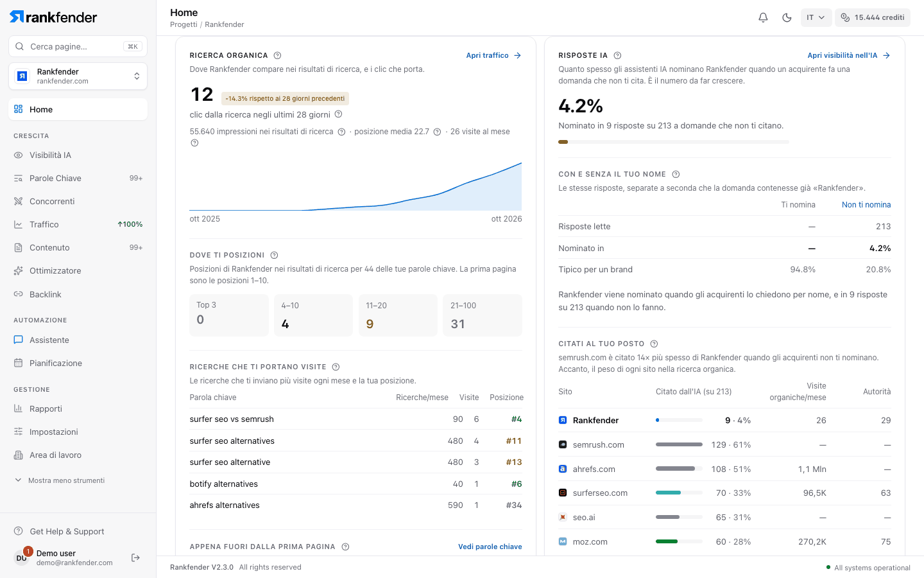The width and height of the screenshot is (924, 578).
Task: Click the Progetti breadcrumb
Action: 184,24
